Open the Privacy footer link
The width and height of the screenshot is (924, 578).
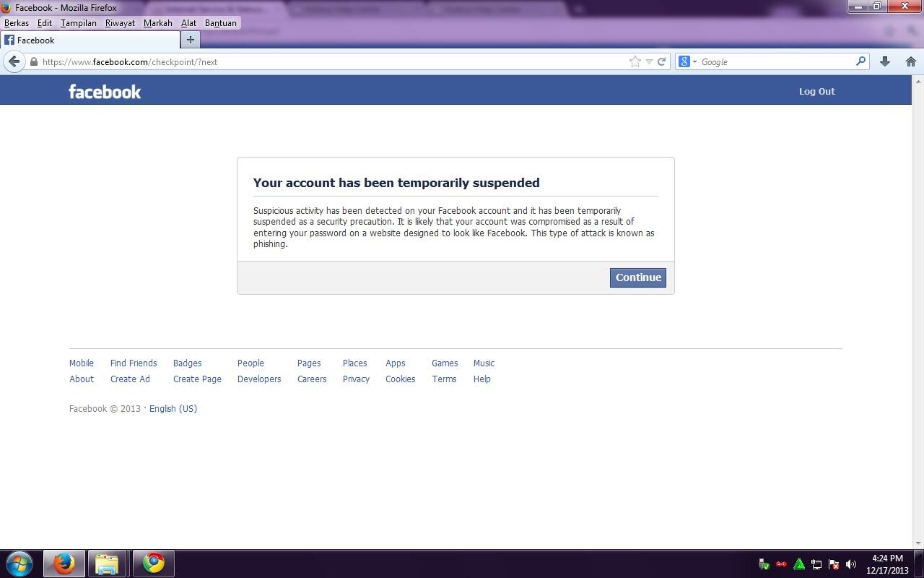[356, 379]
